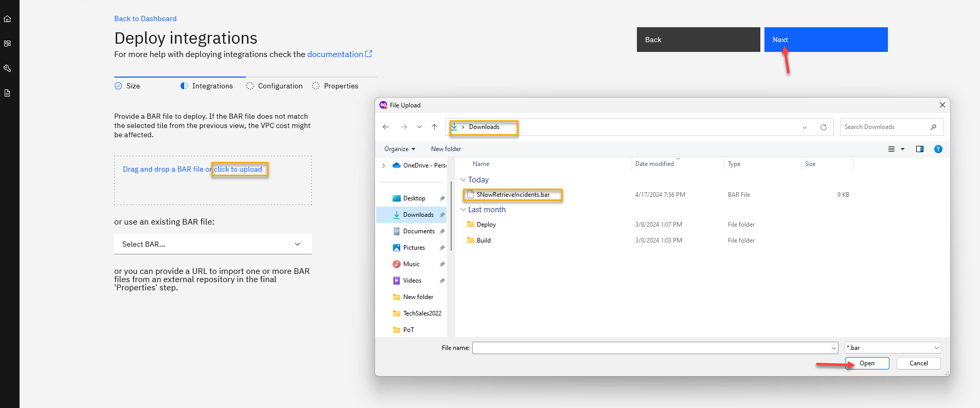980x408 pixels.
Task: Click the 'click to upload' link
Action: tap(238, 169)
